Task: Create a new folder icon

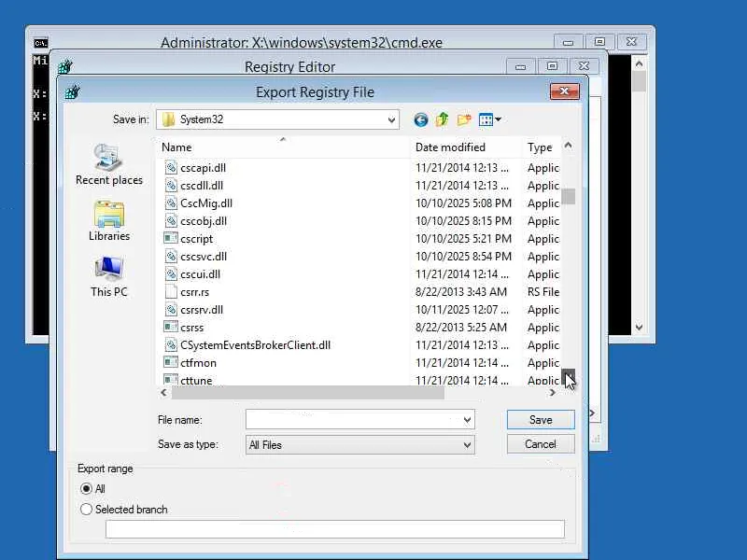Action: 463,119
